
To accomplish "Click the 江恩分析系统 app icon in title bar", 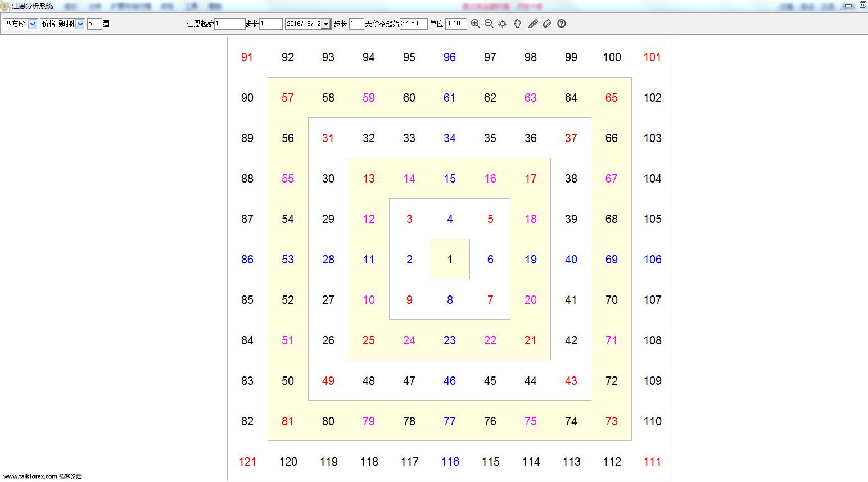I will (4, 6).
